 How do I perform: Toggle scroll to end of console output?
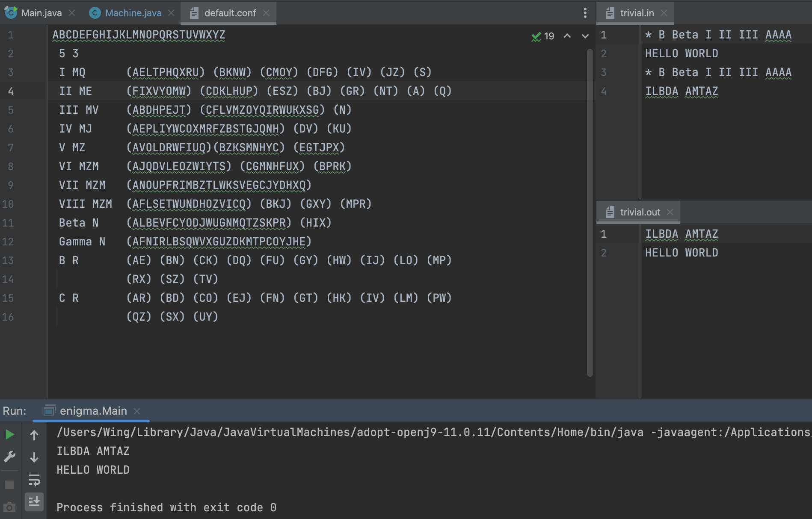(34, 501)
